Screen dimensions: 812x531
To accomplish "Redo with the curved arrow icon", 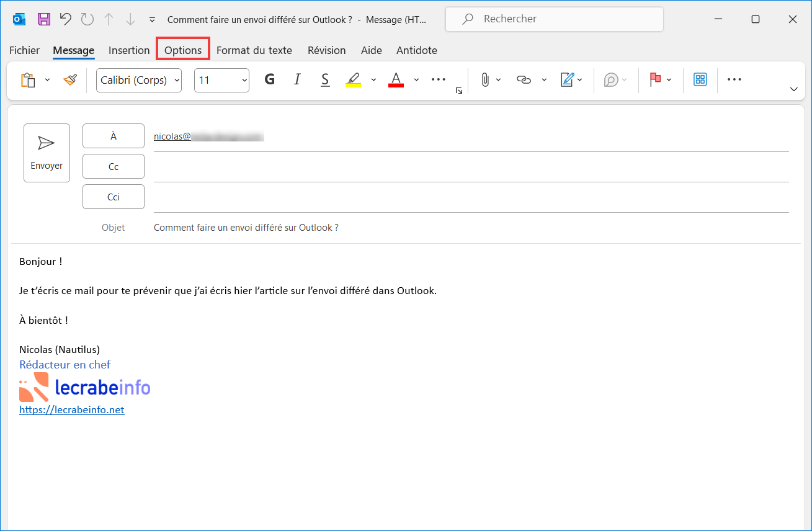I will 87,19.
